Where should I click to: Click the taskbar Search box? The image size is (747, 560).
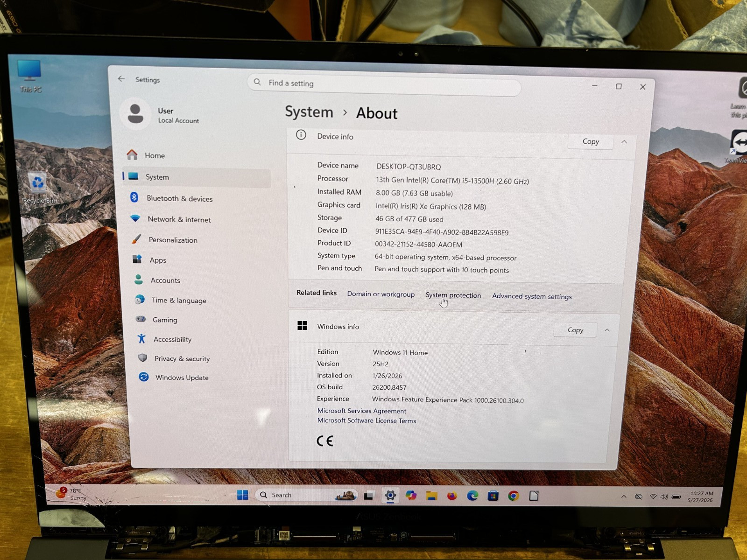click(x=307, y=495)
